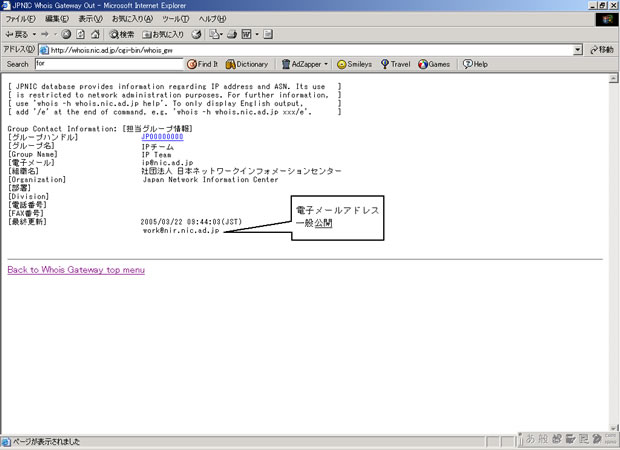The width and height of the screenshot is (620, 450).
Task: Click the [Group Name] label text
Action: (33, 154)
